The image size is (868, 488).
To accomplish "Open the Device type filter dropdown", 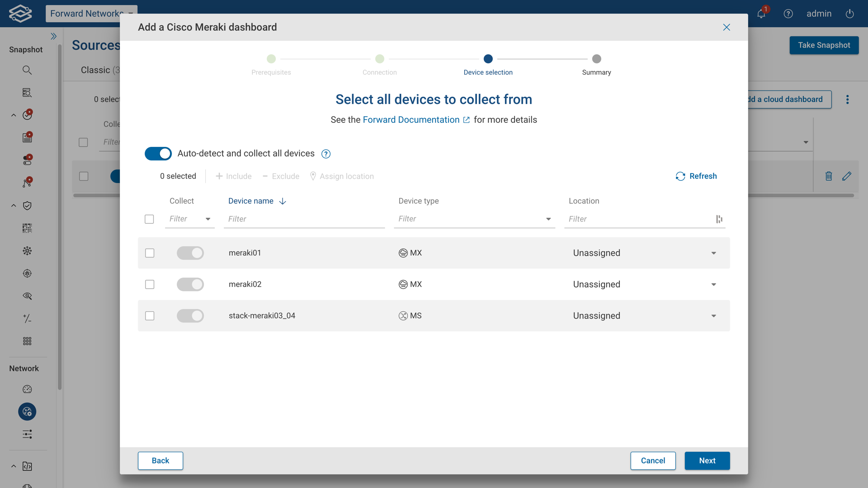I will (548, 219).
